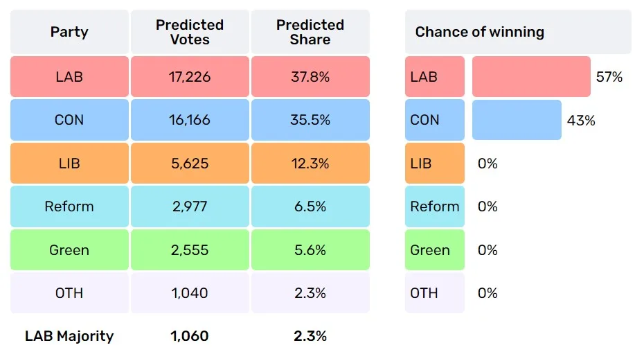Click the orange LIB chance label
Image resolution: width=644 pixels, height=352 pixels.
pos(435,164)
